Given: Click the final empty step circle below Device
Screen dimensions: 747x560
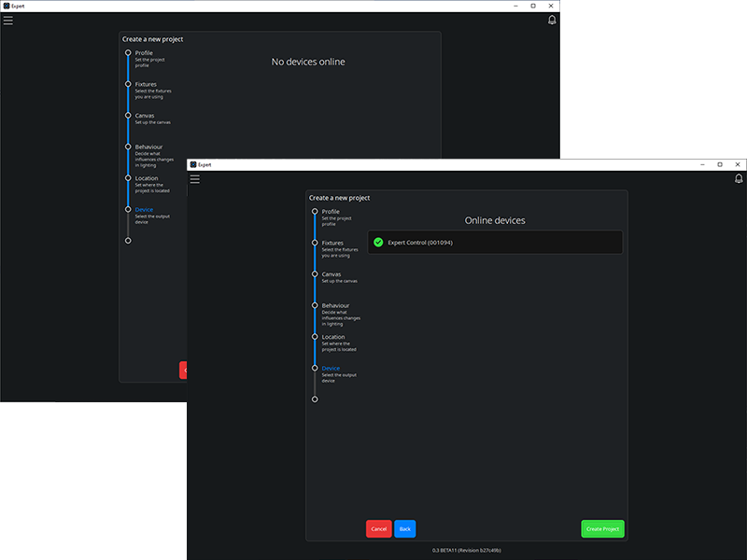Looking at the screenshot, I should click(x=315, y=399).
